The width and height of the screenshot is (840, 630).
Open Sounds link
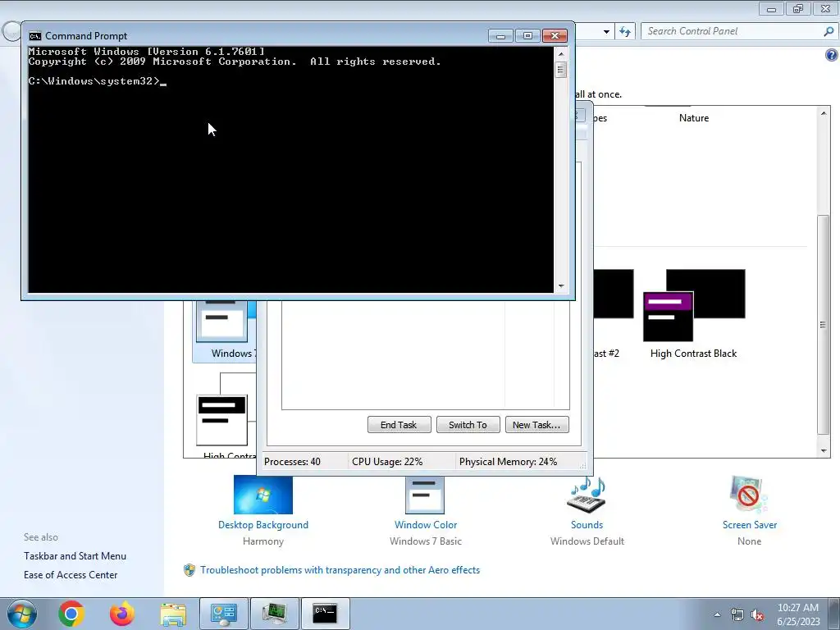tap(587, 525)
